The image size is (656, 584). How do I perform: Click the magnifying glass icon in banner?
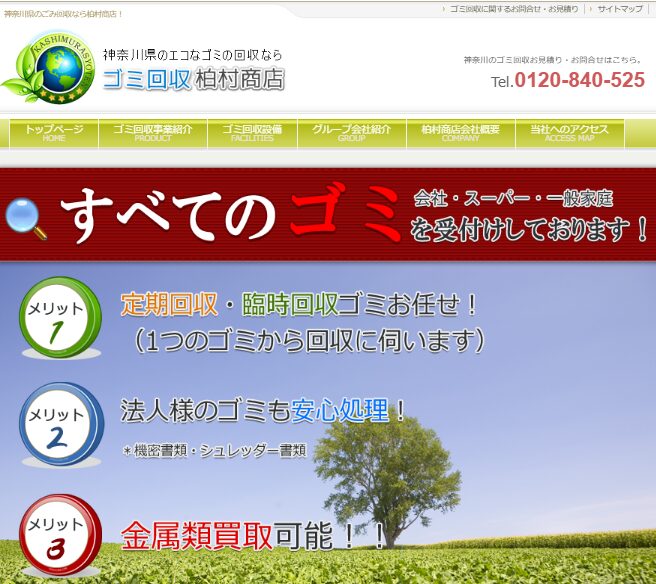point(27,218)
